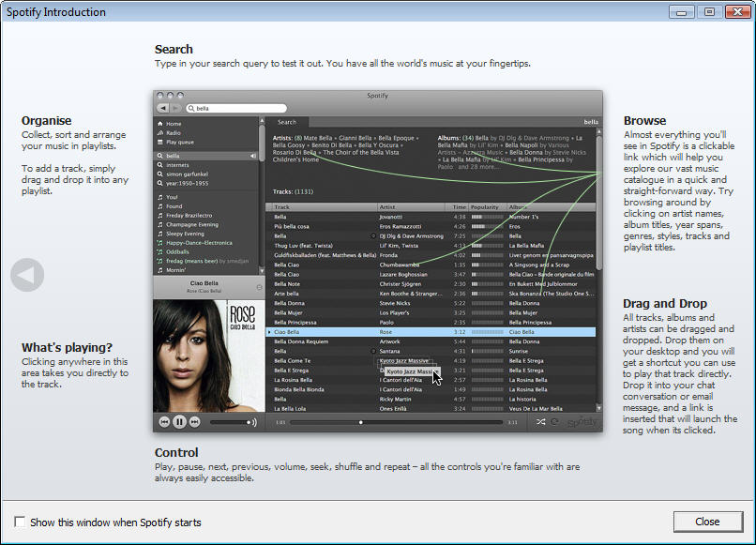Click the small circle icon next to Santana
The width and height of the screenshot is (756, 545).
coord(373,351)
